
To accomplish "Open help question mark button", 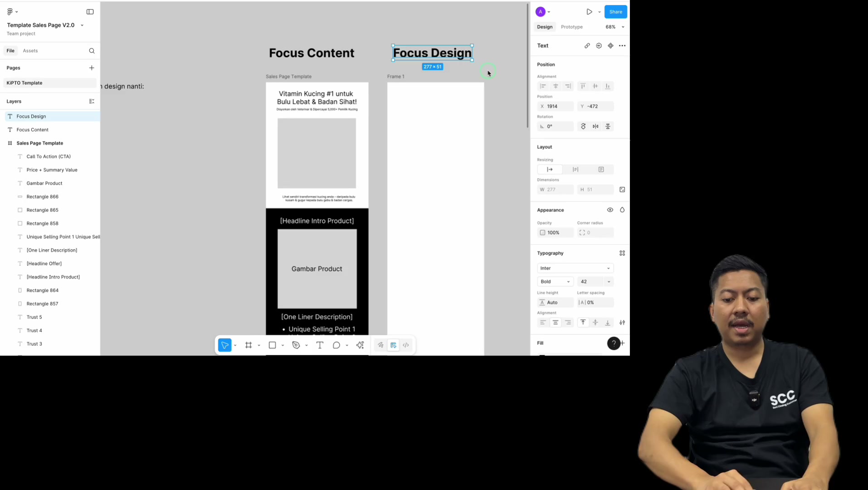I will tap(614, 343).
